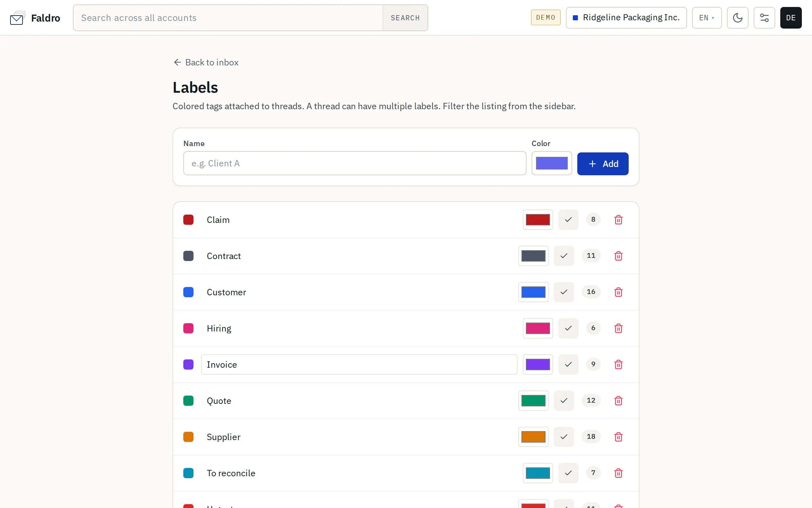Confirm the Hiring label via checkmark
This screenshot has width=812, height=508.
(568, 328)
